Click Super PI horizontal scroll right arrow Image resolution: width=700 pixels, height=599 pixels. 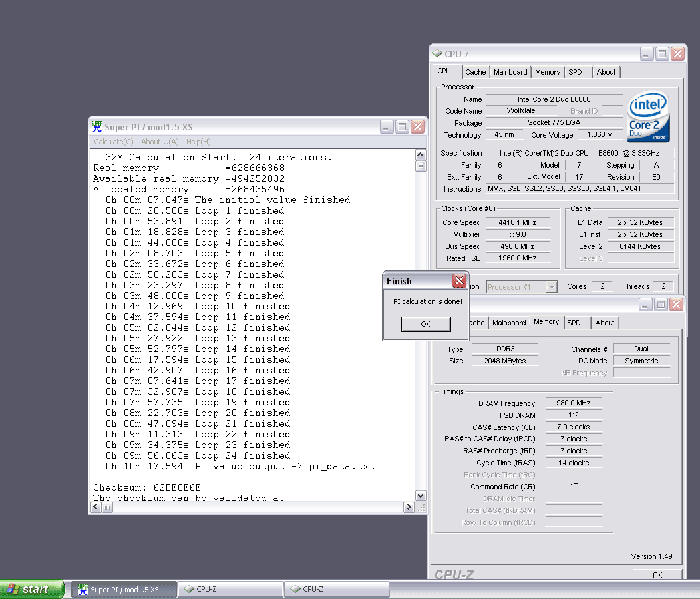click(x=409, y=507)
